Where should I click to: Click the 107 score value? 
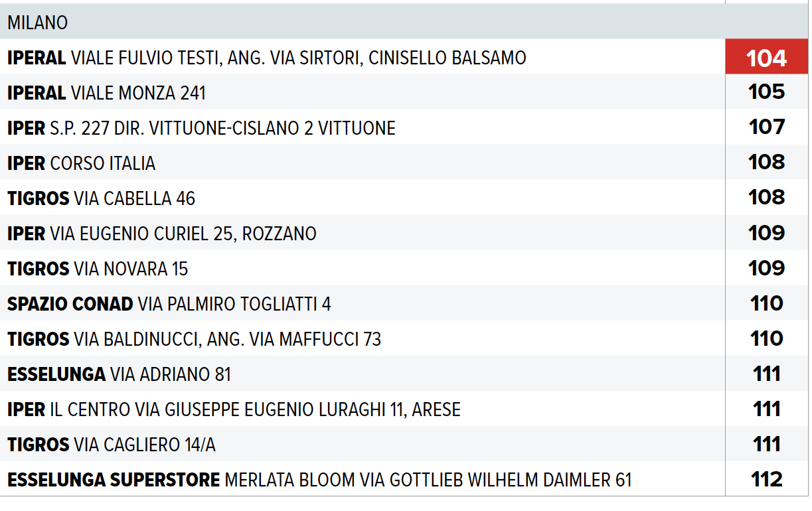click(x=766, y=127)
